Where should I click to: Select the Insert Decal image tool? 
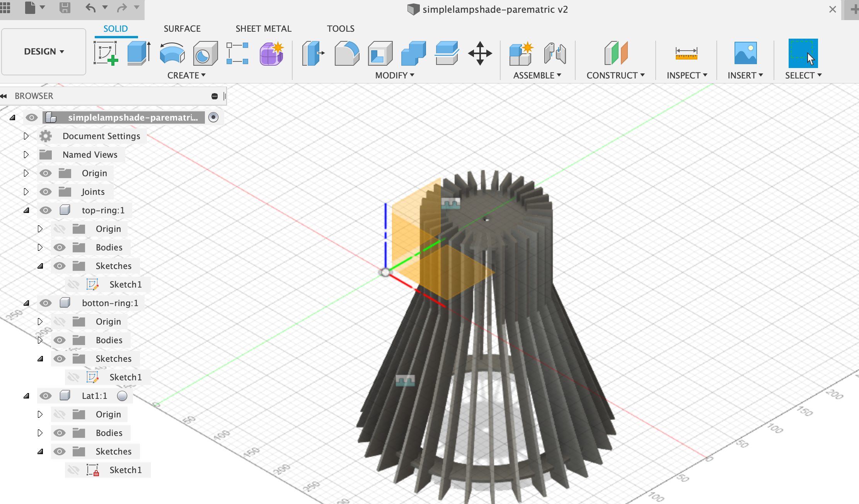[x=745, y=53]
